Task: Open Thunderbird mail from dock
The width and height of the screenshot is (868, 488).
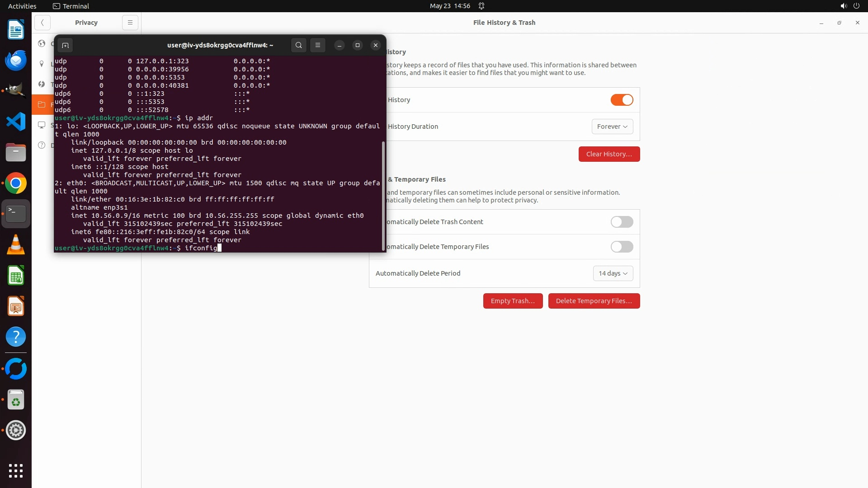Action: [x=16, y=61]
